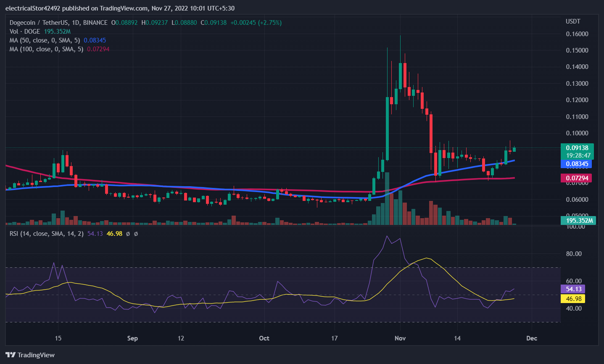
Task: Click the '14' date label on time axis
Action: (x=457, y=338)
